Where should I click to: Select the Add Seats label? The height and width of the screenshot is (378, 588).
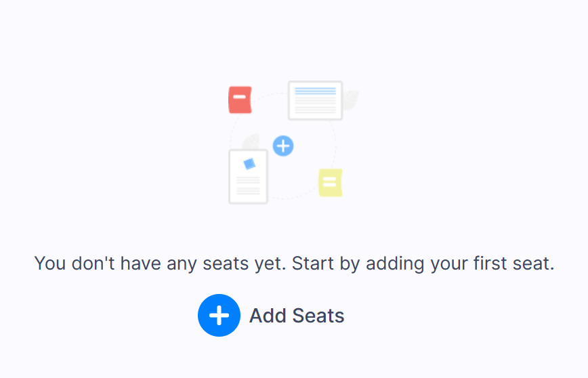297,316
